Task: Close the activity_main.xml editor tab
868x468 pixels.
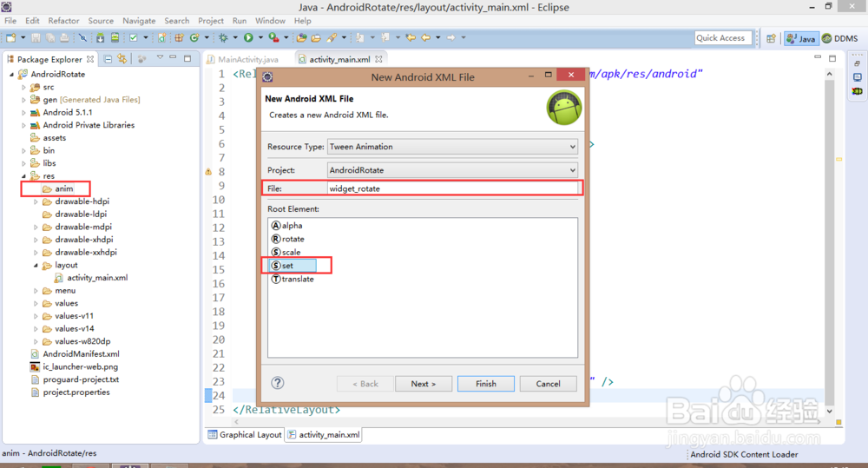Action: tap(378, 59)
